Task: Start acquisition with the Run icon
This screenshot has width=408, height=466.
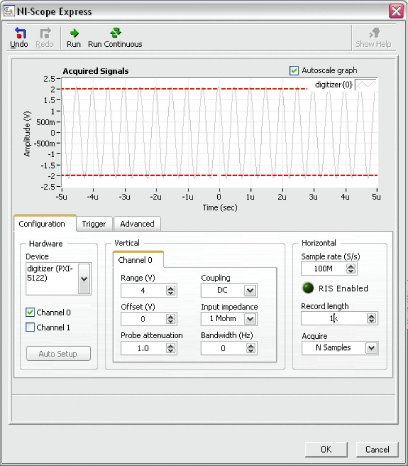Action: 74,33
